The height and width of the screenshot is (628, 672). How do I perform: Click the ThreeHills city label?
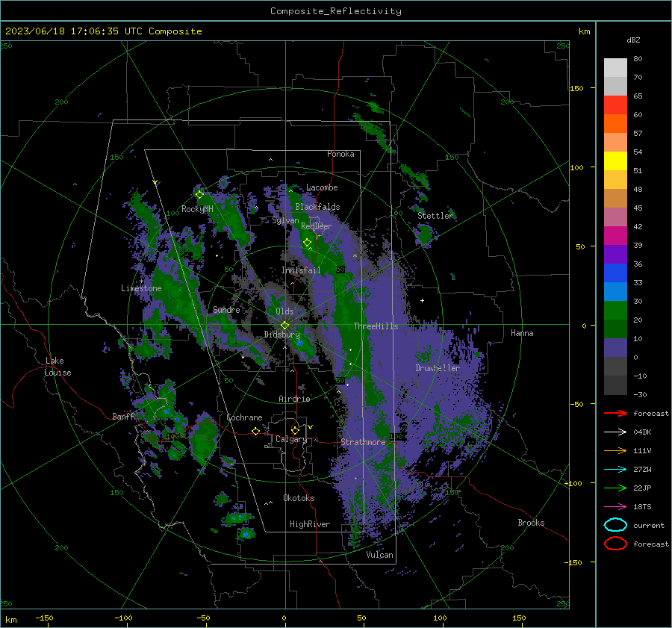point(376,326)
